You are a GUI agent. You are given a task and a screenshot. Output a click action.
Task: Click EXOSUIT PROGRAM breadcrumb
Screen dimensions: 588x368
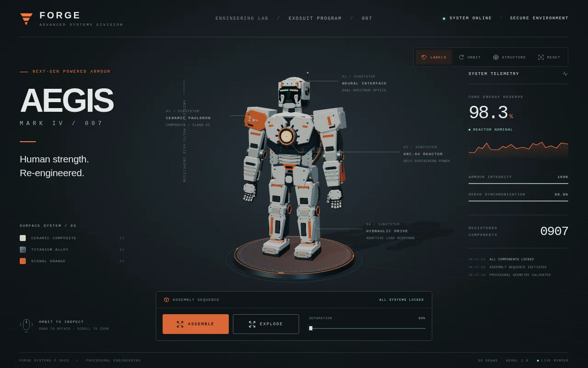click(x=315, y=18)
